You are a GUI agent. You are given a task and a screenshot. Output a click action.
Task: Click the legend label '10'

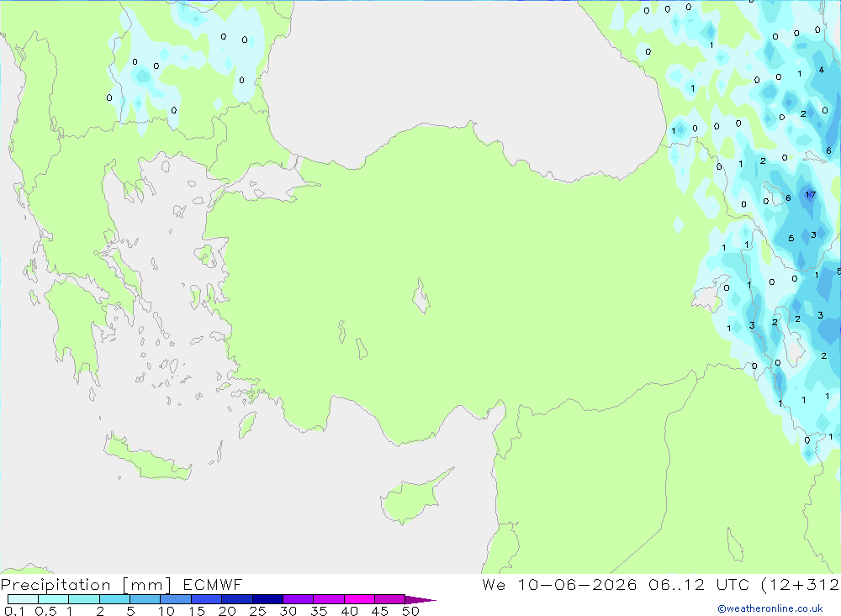click(167, 611)
